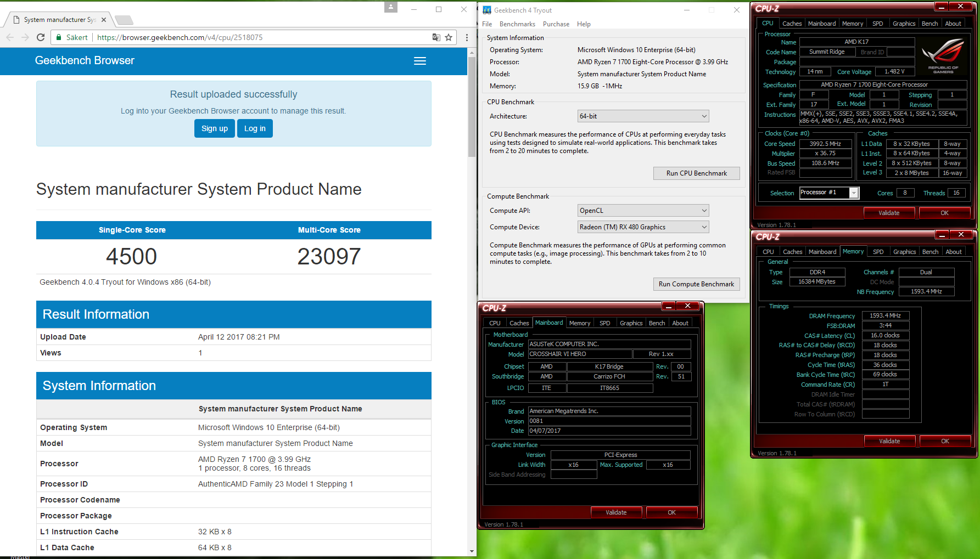
Task: Switch to Caches tab in CPU-Z CPU window
Action: click(x=792, y=24)
